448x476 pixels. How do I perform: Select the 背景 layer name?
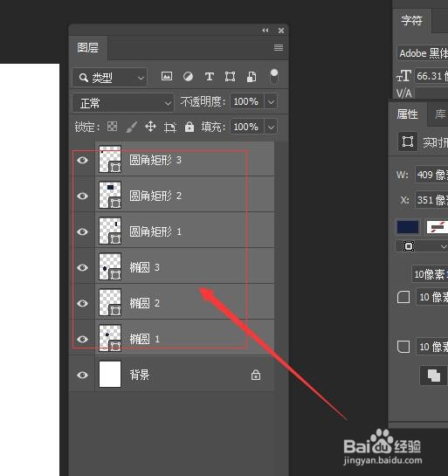pos(140,375)
